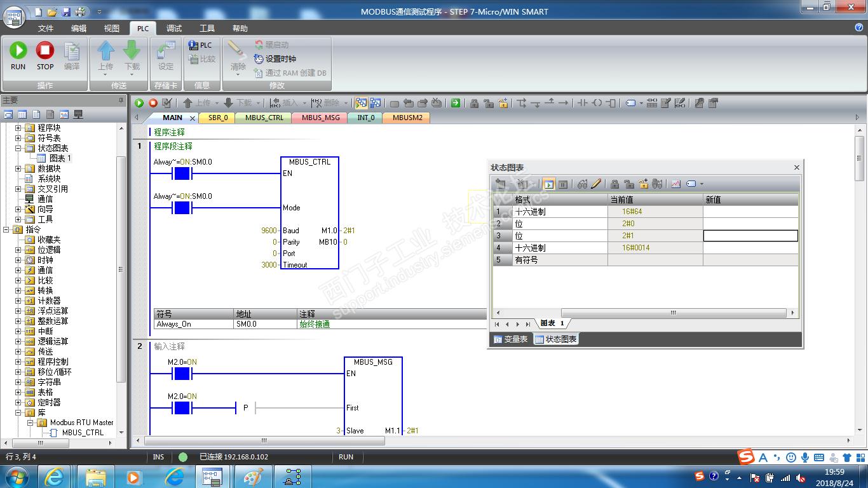The height and width of the screenshot is (488, 868).
Task: Open the 文件 (File) ribbon tab
Action: click(x=46, y=29)
